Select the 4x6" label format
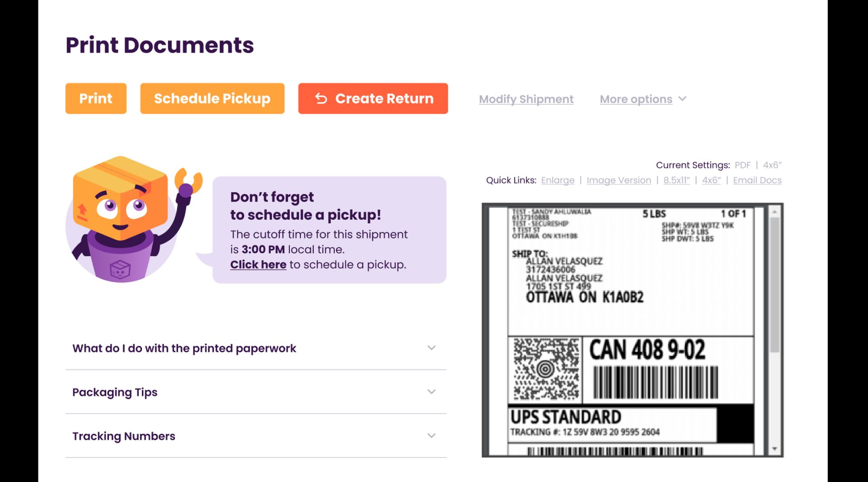 711,180
